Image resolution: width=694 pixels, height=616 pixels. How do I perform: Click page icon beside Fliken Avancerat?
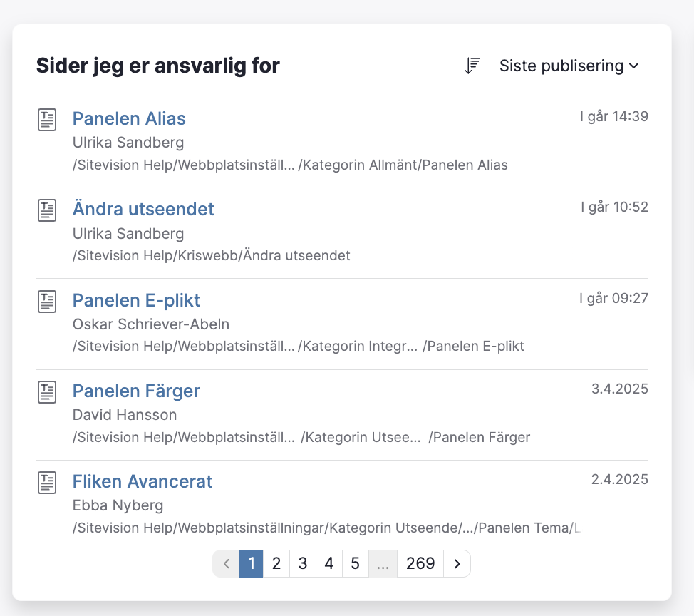tap(47, 482)
